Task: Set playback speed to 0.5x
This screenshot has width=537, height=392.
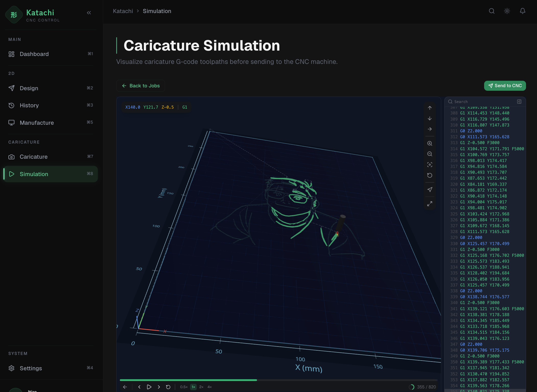Action: click(x=184, y=387)
